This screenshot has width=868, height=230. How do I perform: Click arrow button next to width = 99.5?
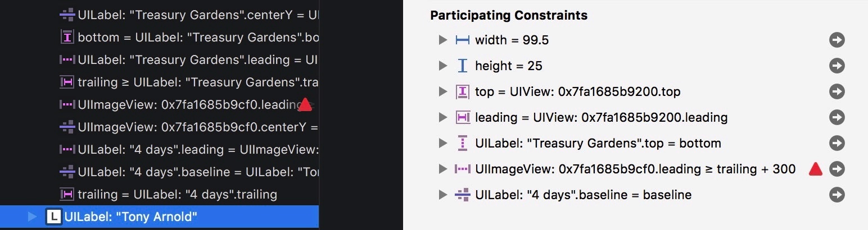(837, 40)
